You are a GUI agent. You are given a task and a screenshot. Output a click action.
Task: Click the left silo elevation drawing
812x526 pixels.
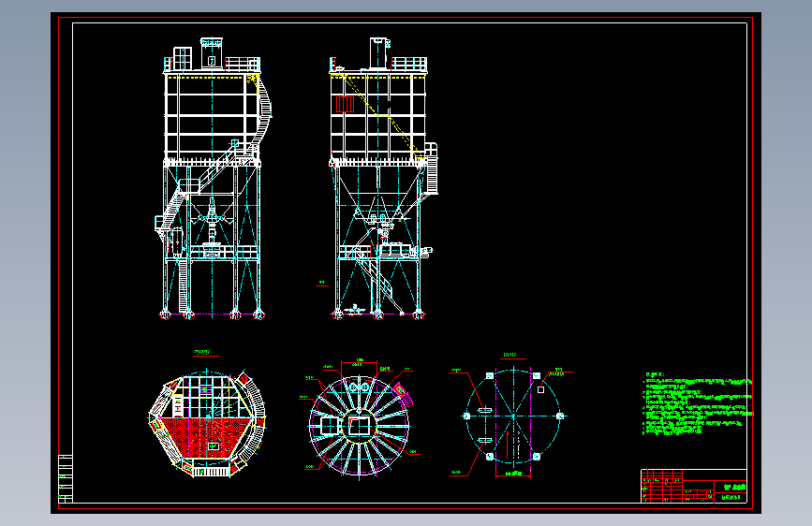pos(213,179)
